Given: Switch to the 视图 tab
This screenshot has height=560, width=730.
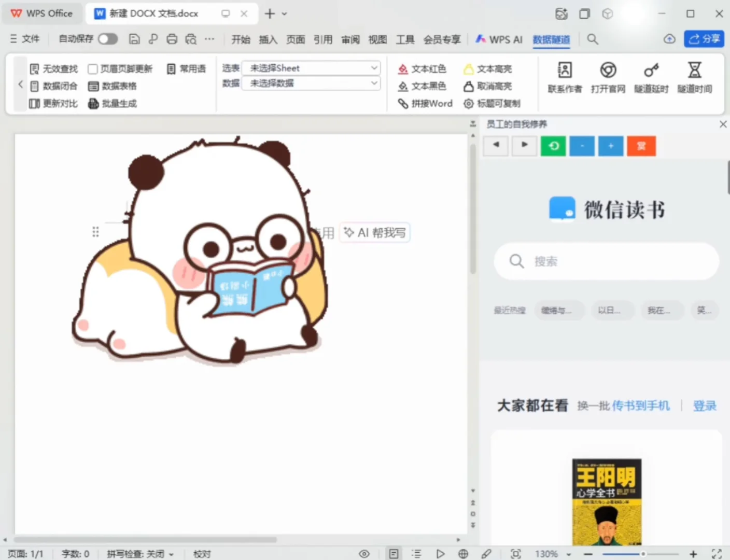Looking at the screenshot, I should [x=377, y=39].
